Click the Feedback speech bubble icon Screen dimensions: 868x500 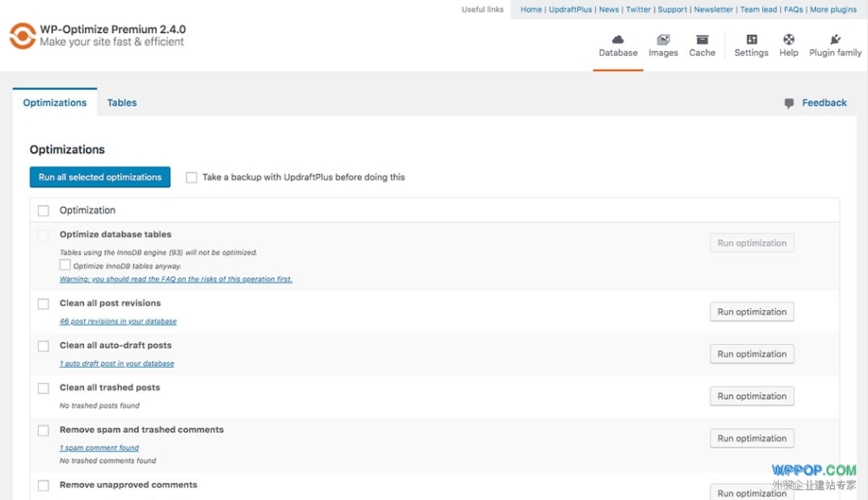(x=789, y=103)
